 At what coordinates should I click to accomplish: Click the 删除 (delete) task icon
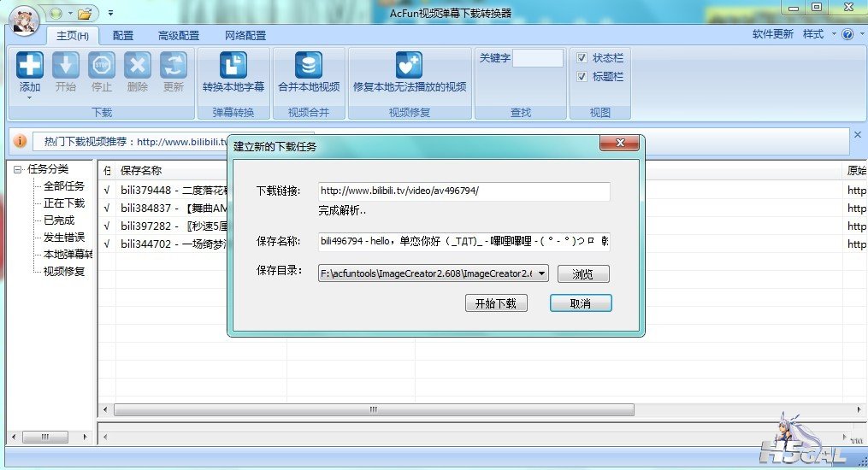[138, 65]
